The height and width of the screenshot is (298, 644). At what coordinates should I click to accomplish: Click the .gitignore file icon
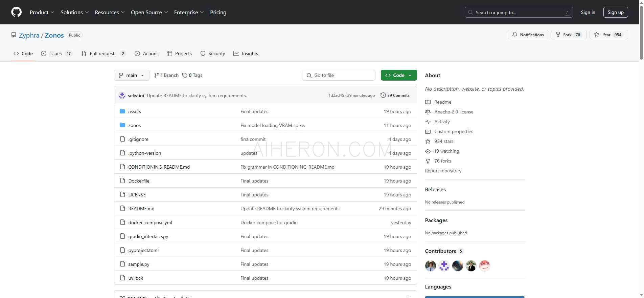(x=122, y=139)
